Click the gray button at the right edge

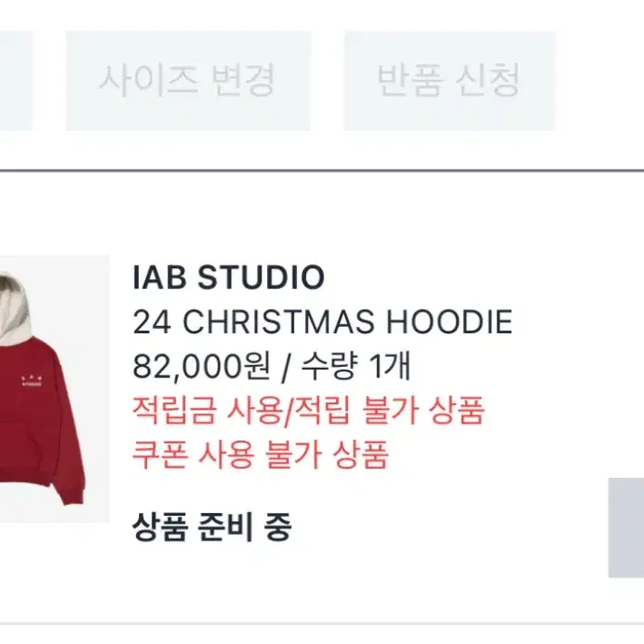point(626,528)
